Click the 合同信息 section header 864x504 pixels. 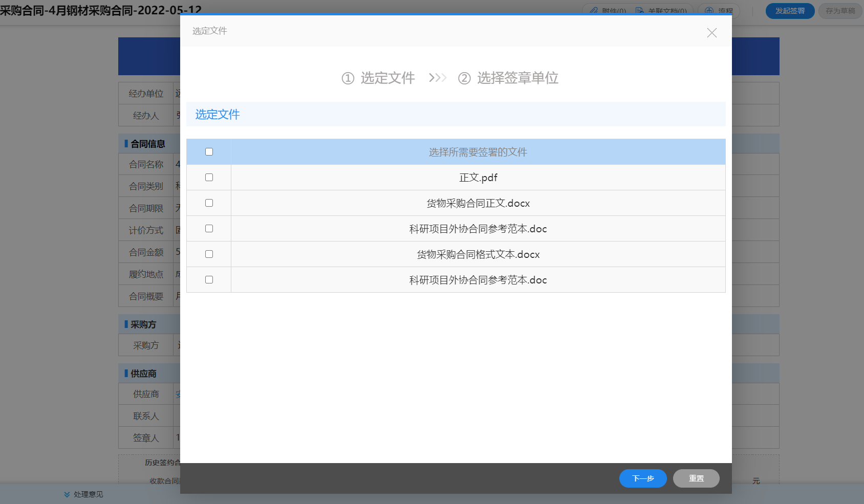148,144
